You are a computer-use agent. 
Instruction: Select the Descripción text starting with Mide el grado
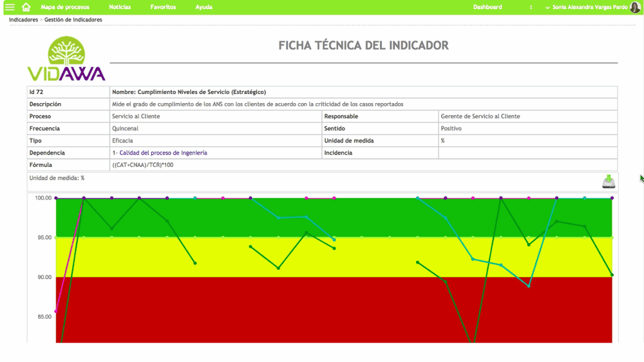[x=258, y=104]
